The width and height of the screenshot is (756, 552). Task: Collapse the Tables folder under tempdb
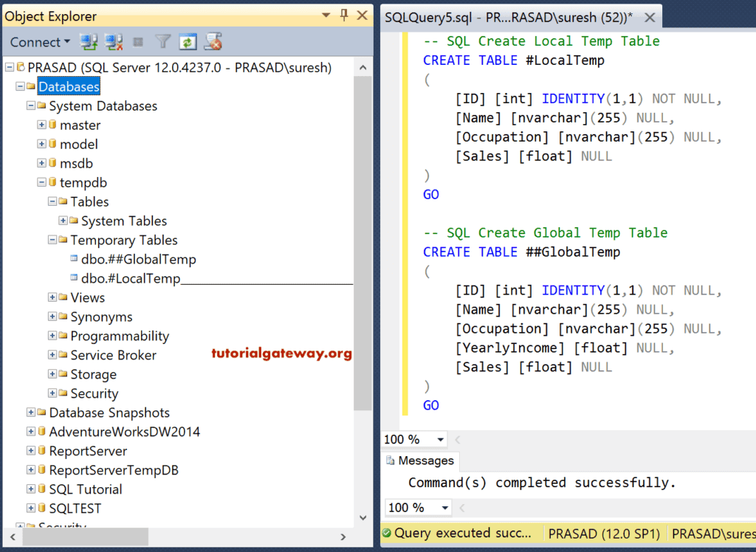pos(52,201)
